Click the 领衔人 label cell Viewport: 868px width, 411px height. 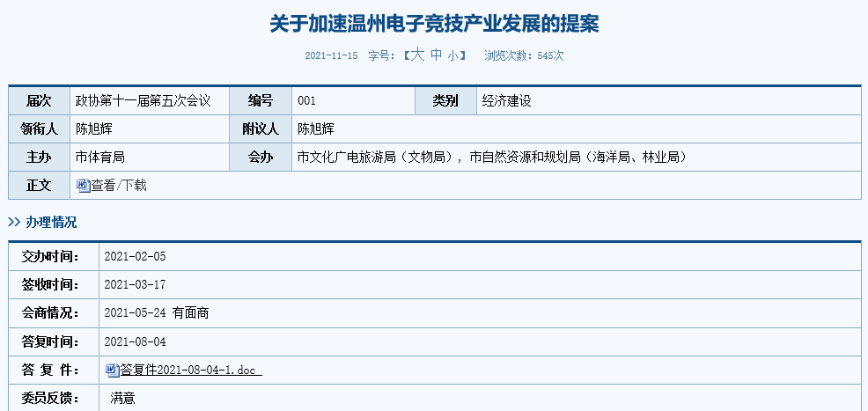tap(39, 128)
